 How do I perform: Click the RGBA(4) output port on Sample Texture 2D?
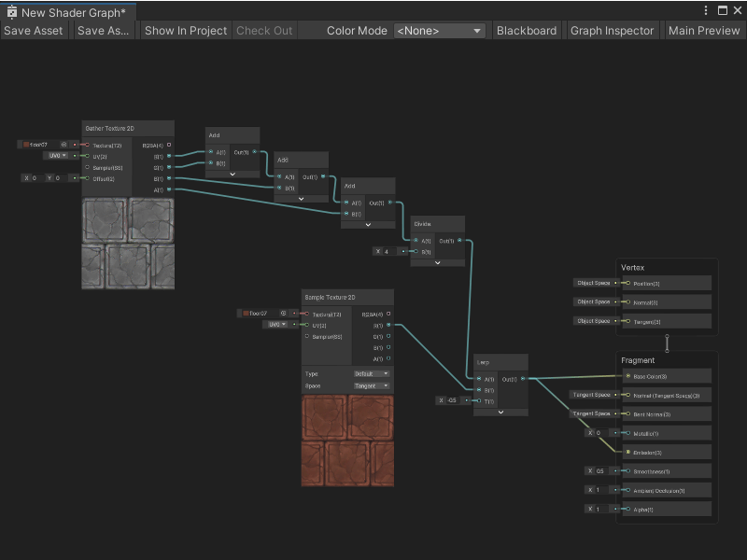(388, 314)
